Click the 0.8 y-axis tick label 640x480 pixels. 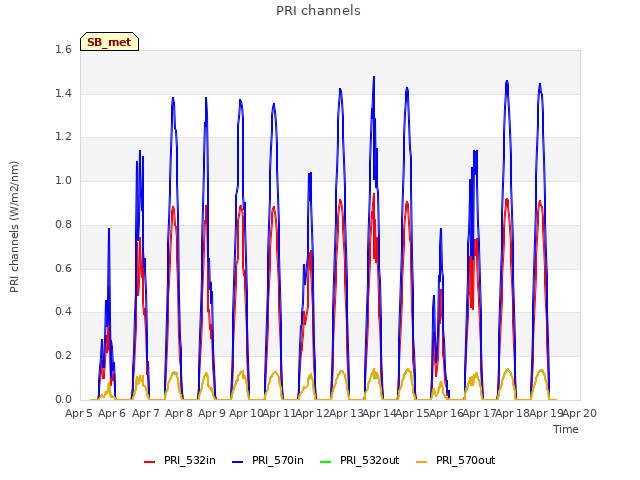[x=63, y=224]
